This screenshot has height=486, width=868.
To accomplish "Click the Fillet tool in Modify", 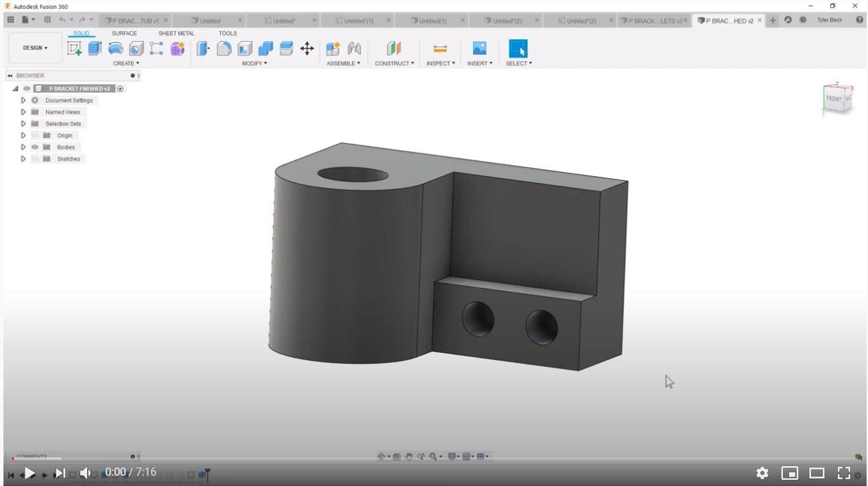I will [x=224, y=48].
